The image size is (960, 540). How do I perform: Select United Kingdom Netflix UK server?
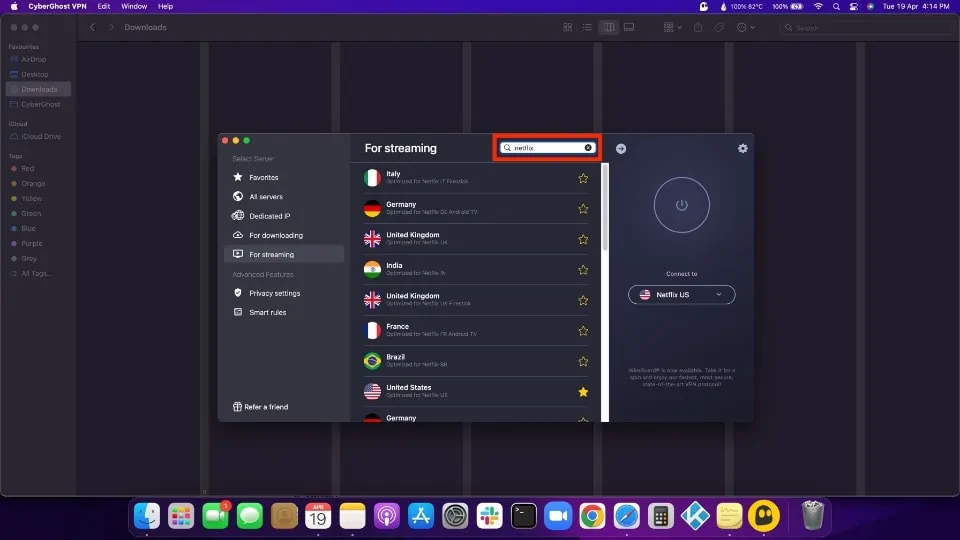point(476,239)
